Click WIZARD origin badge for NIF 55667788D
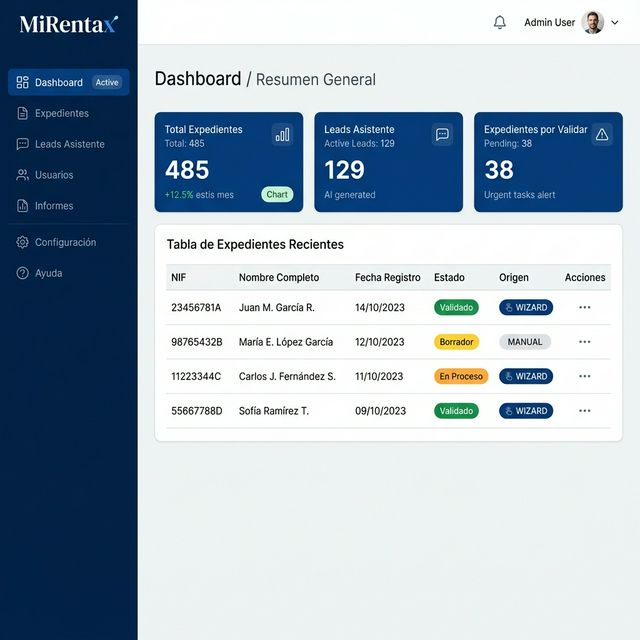Image resolution: width=640 pixels, height=640 pixels. point(526,411)
